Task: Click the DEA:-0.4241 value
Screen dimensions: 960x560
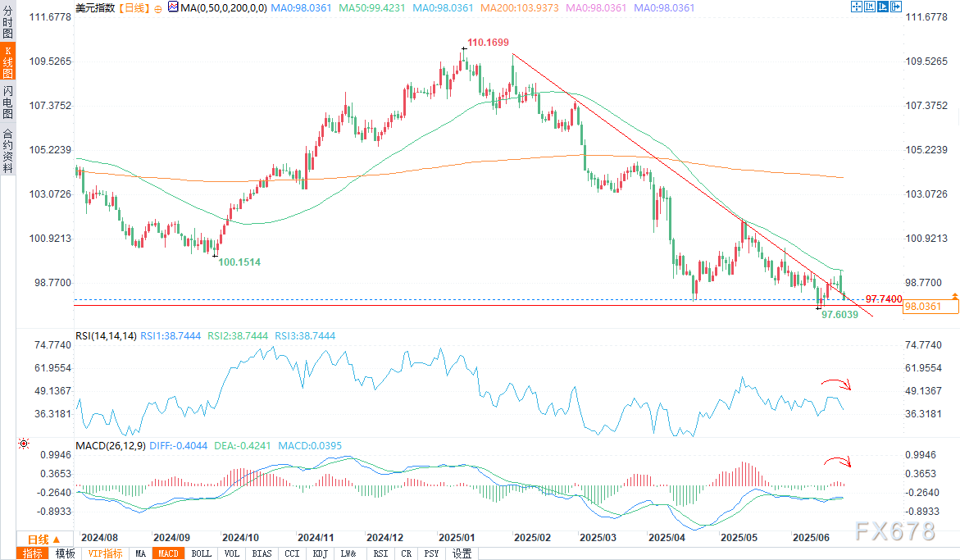Action: click(x=243, y=446)
